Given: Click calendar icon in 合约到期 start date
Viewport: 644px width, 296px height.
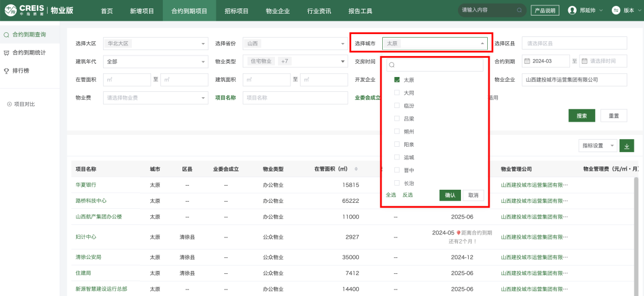Looking at the screenshot, I should 527,61.
